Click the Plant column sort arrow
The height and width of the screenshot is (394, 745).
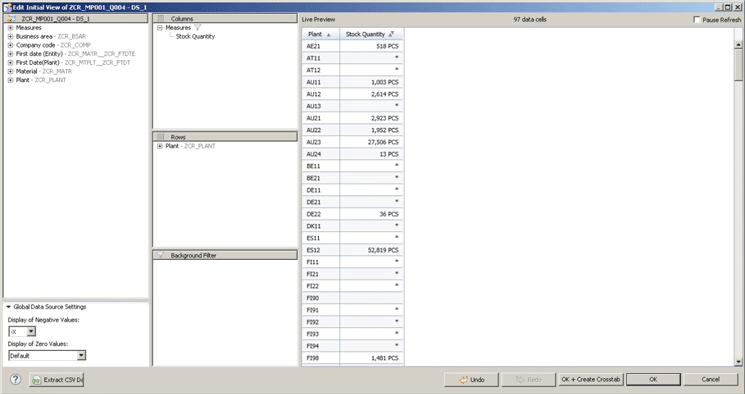tap(328, 35)
